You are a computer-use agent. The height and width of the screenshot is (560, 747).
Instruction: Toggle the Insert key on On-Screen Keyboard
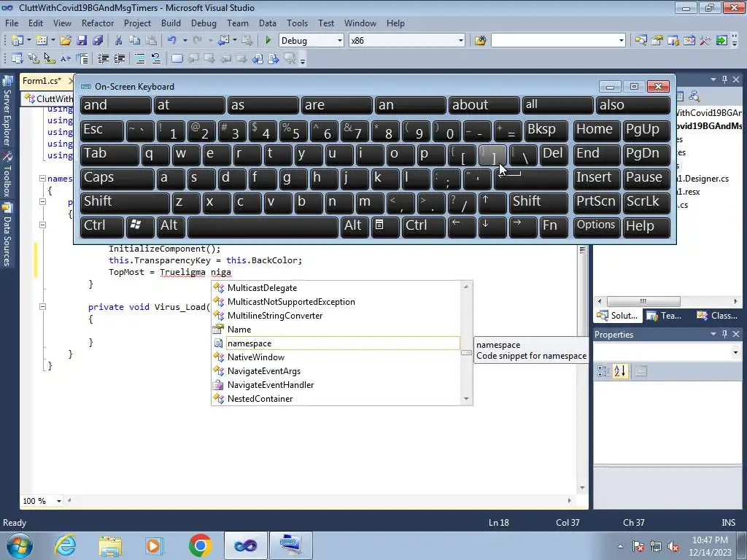coord(597,179)
